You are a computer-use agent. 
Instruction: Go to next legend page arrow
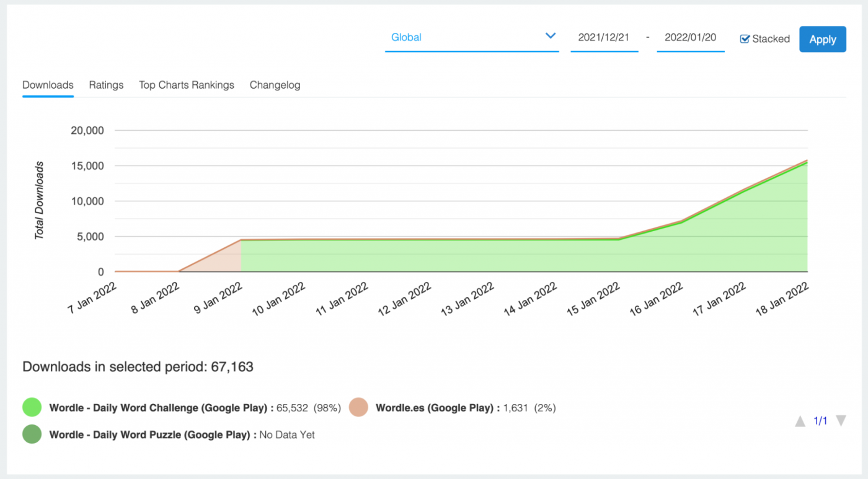[x=841, y=421]
